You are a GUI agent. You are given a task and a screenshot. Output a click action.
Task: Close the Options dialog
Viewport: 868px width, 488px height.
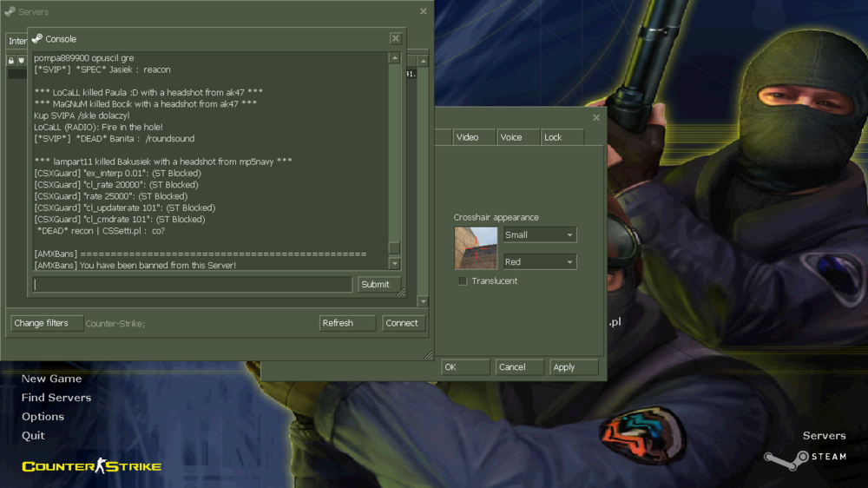(x=596, y=117)
